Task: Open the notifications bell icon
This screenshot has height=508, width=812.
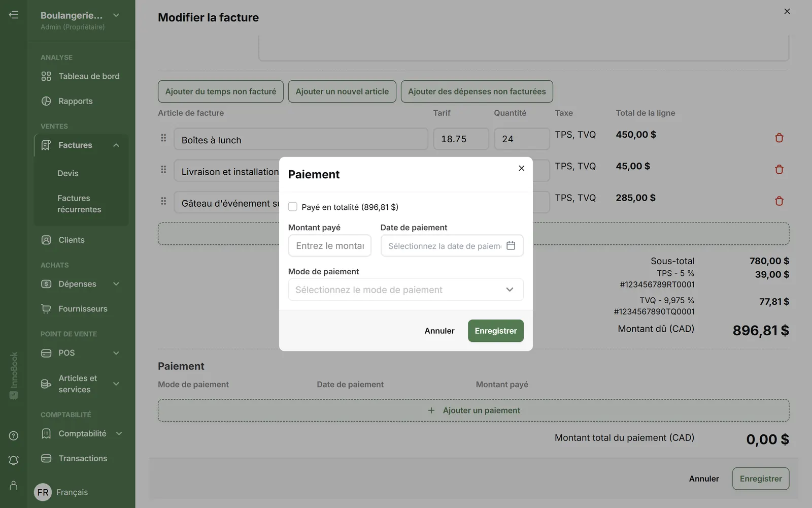Action: point(14,460)
